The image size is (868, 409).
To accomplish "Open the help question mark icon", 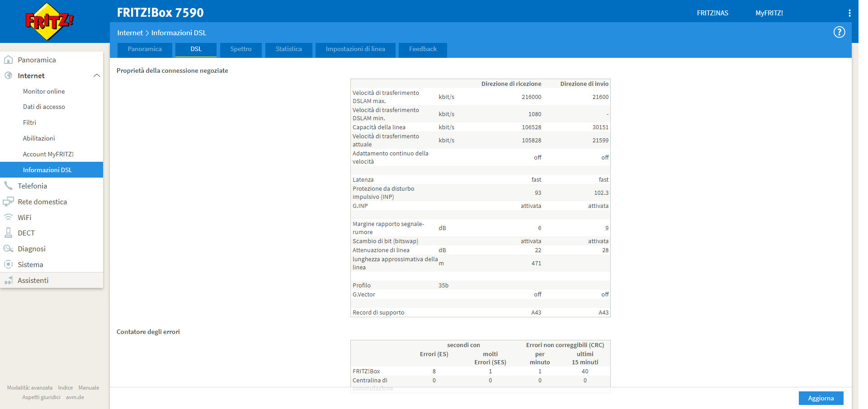I will [x=839, y=32].
